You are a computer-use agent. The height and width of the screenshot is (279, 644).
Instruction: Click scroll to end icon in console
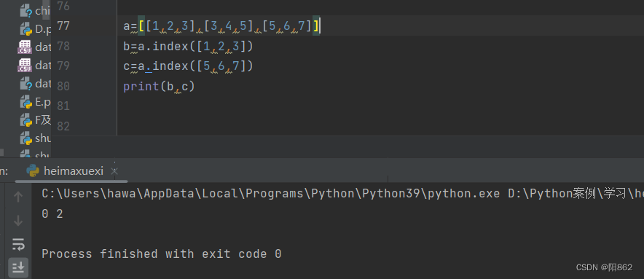click(18, 267)
